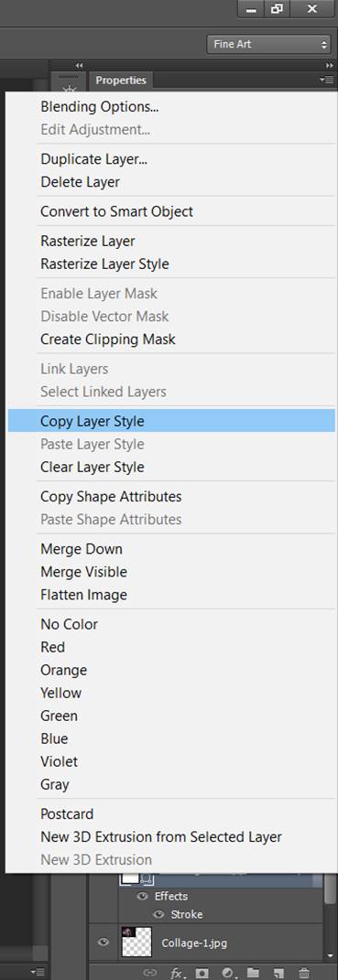Image resolution: width=338 pixels, height=980 pixels.
Task: Switch to the Properties tab
Action: tap(121, 80)
